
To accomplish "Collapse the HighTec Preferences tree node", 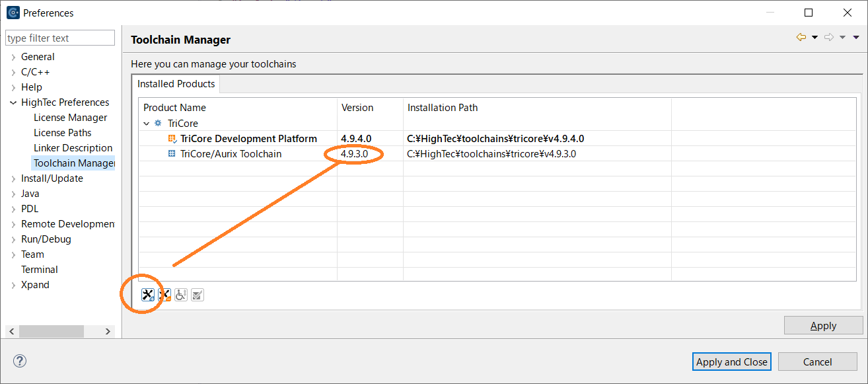I will (x=13, y=102).
